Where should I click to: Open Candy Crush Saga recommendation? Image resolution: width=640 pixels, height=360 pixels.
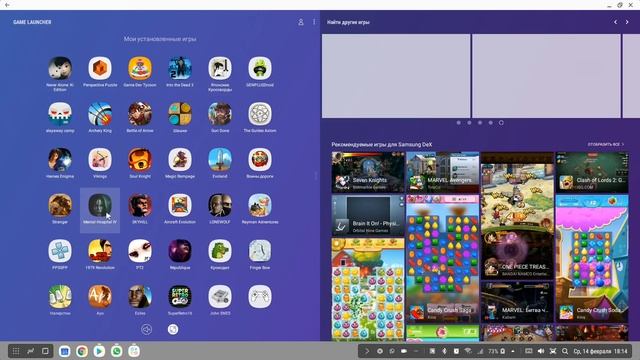point(442,259)
